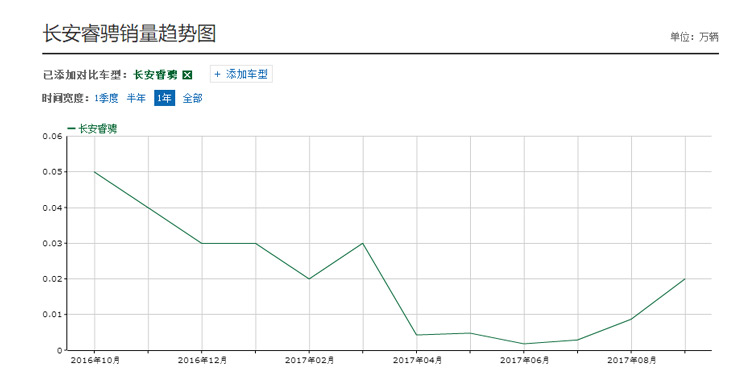Click the 2017年08月 data point
Screen dimensions: 750x382
631,319
